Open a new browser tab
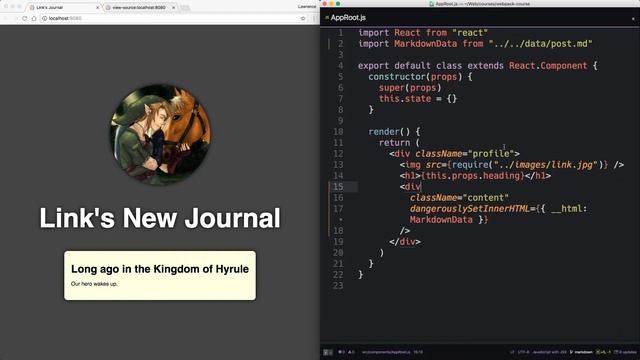The height and width of the screenshot is (360, 640). pyautogui.click(x=185, y=7)
